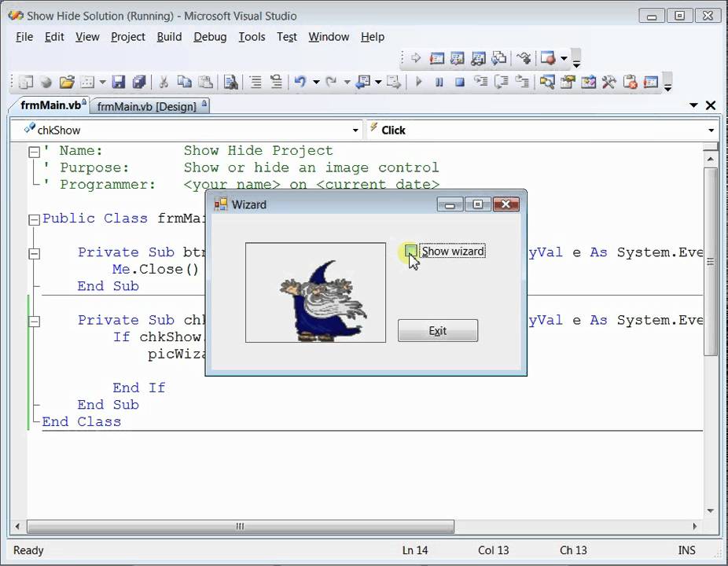Click the INS indicator in status bar
This screenshot has width=728, height=566.
686,550
